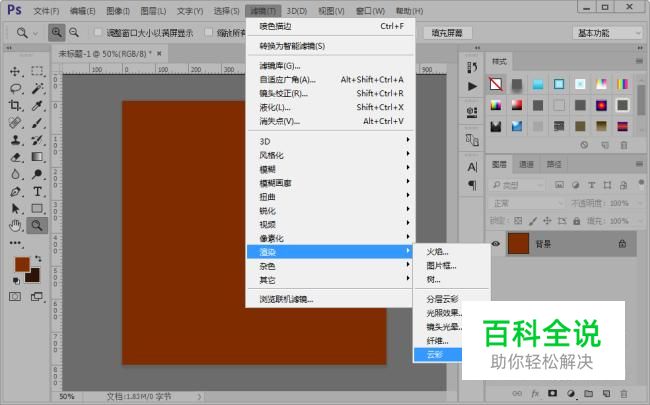Open the History panel icon

coord(472,67)
